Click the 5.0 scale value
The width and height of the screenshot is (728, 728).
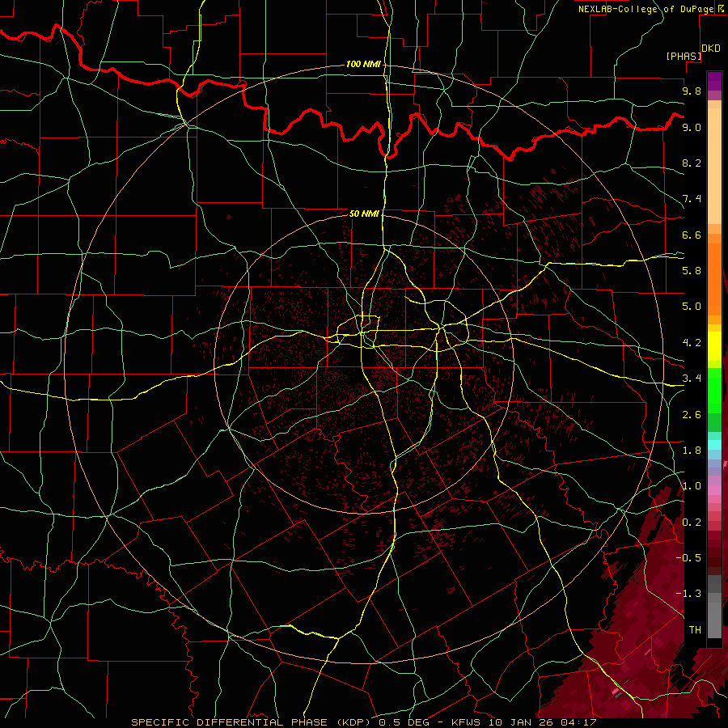coord(692,307)
